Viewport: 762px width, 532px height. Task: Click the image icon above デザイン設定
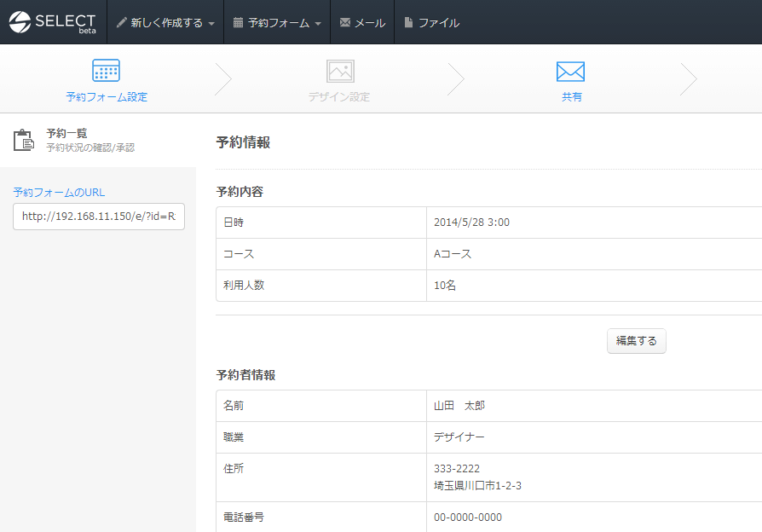click(x=339, y=71)
